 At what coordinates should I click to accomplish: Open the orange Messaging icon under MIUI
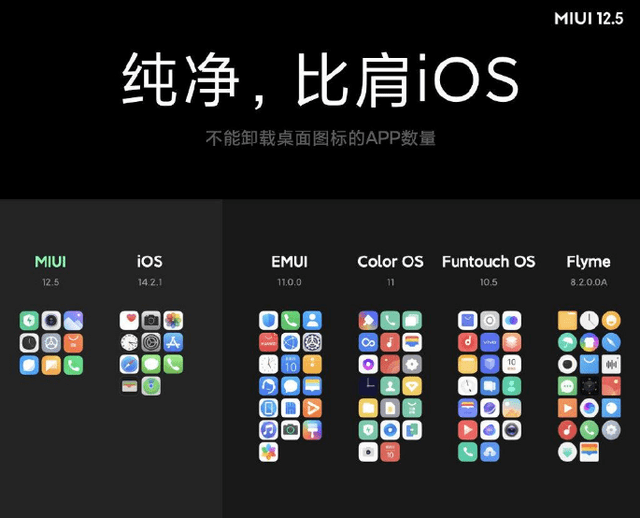click(x=51, y=365)
